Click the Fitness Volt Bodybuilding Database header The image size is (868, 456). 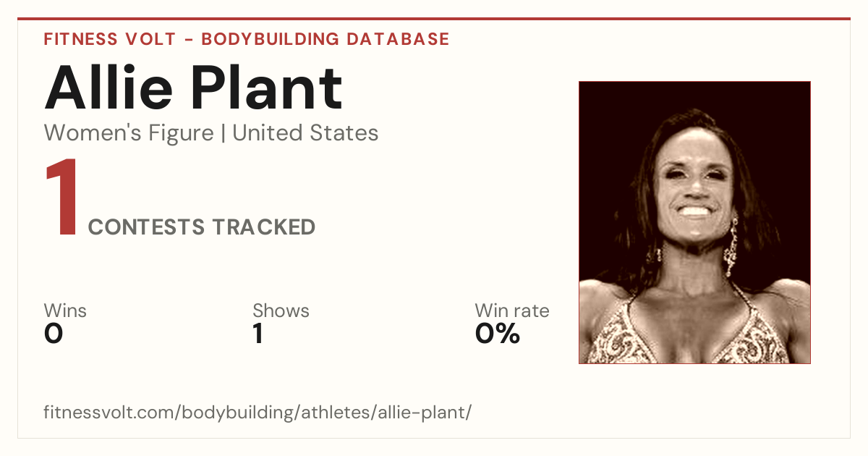coord(247,39)
